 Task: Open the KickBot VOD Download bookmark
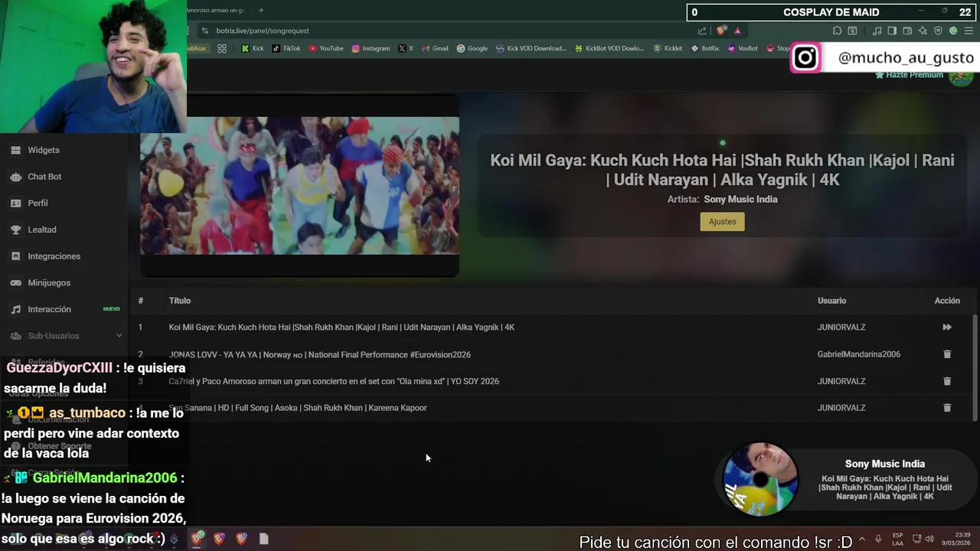coord(609,48)
